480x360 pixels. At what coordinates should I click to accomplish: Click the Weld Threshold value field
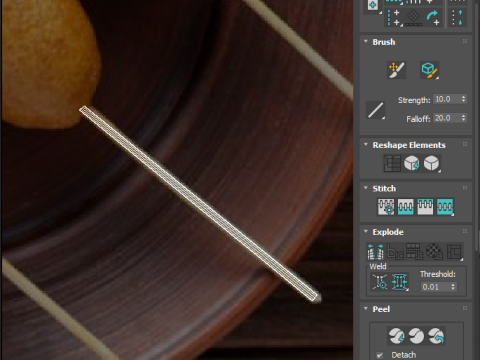[435, 287]
